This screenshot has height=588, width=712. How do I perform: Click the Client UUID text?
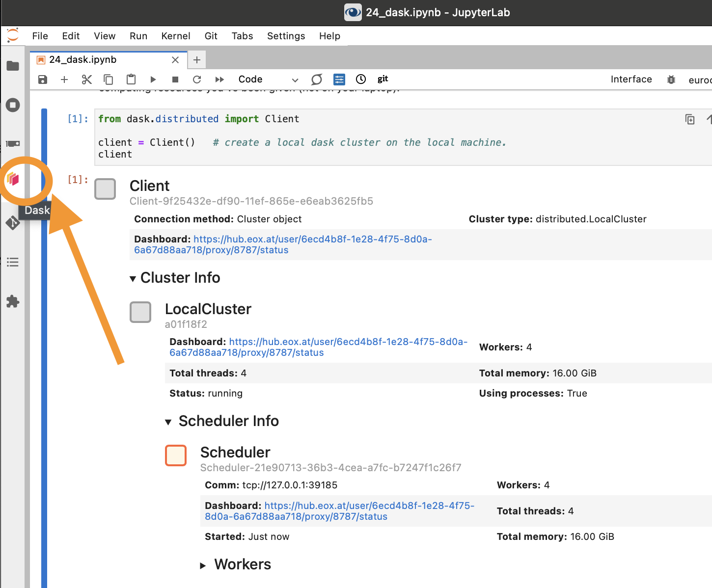pos(251,201)
